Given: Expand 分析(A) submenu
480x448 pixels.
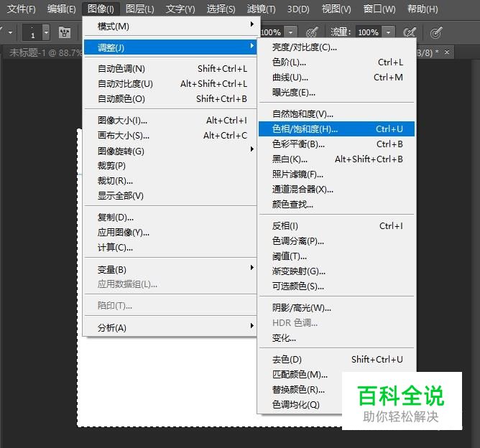Looking at the screenshot, I should [x=170, y=327].
